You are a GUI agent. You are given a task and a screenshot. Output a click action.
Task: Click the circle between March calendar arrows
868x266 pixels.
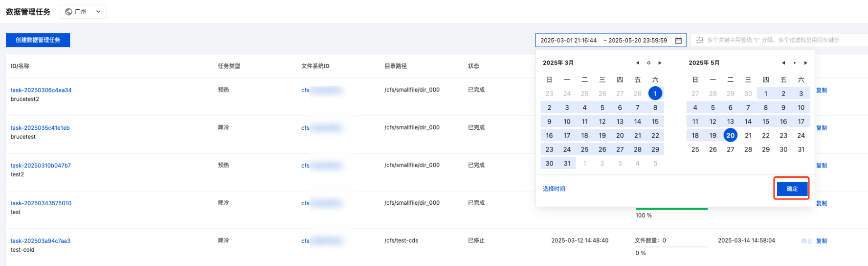pos(648,63)
